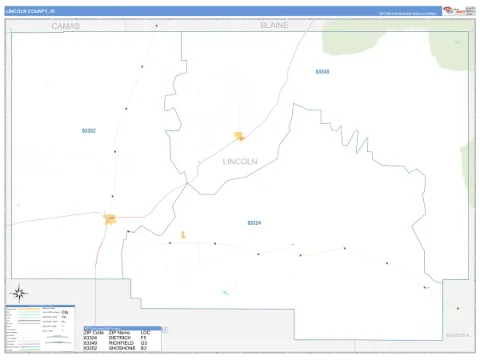This screenshot has width=480, height=360.
Task: Click the map legend box
Action: pyautogui.click(x=40, y=328)
